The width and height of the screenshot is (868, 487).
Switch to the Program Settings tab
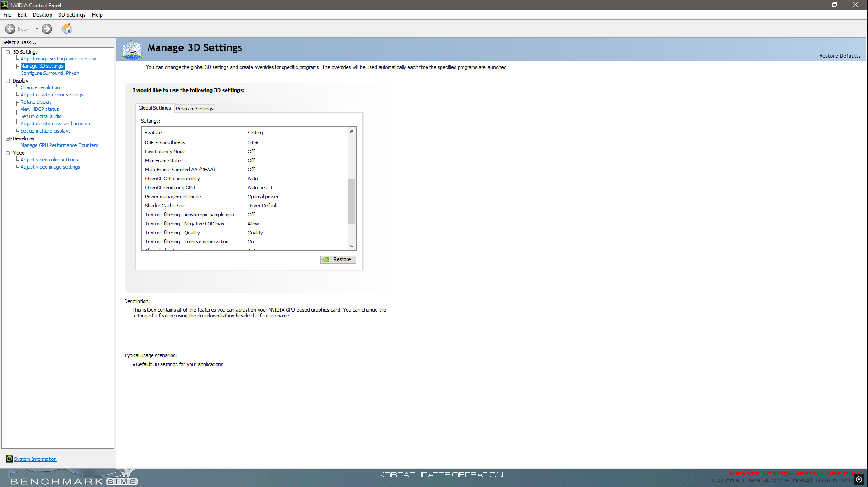(x=195, y=109)
